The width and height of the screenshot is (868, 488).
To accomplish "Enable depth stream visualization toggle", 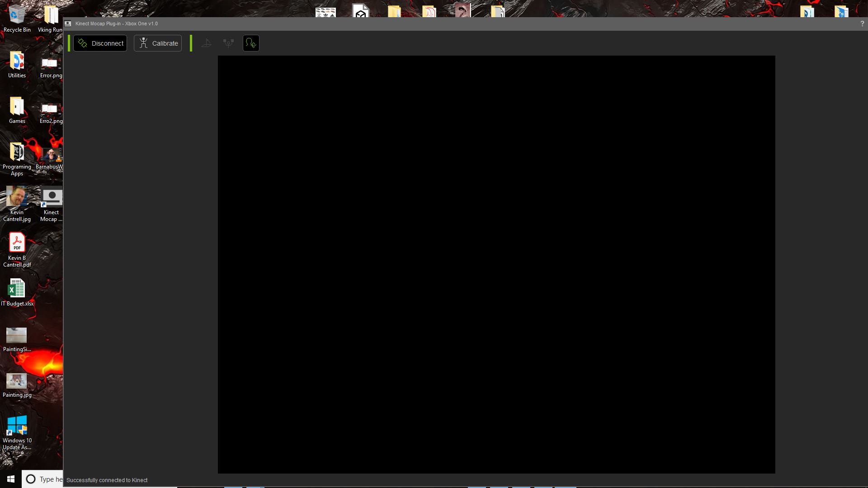I will pos(206,43).
